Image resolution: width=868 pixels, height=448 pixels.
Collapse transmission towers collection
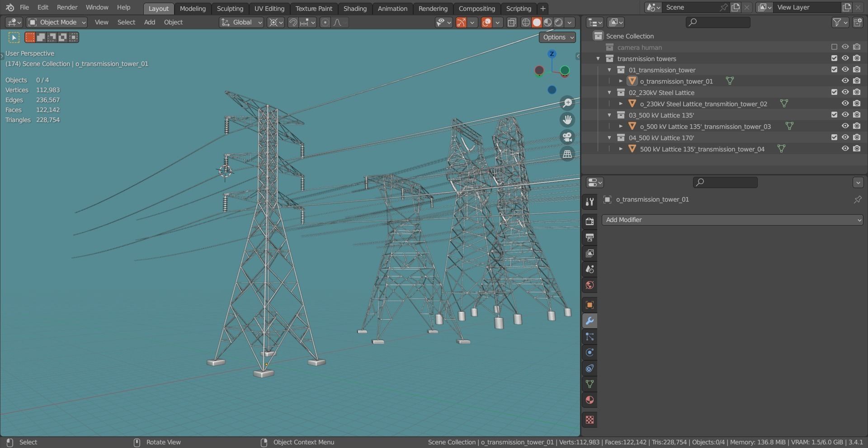pos(598,59)
